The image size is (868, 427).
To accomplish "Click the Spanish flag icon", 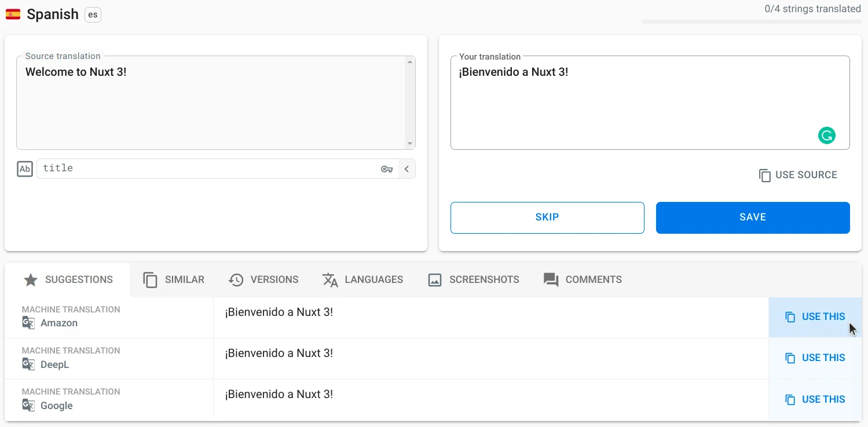I will 13,14.
